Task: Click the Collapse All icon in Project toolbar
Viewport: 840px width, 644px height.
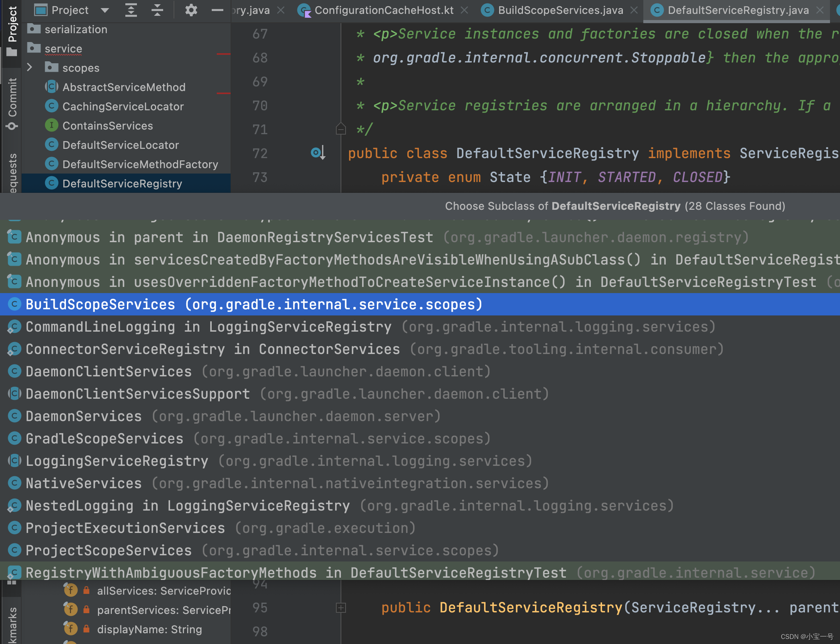Action: [157, 10]
